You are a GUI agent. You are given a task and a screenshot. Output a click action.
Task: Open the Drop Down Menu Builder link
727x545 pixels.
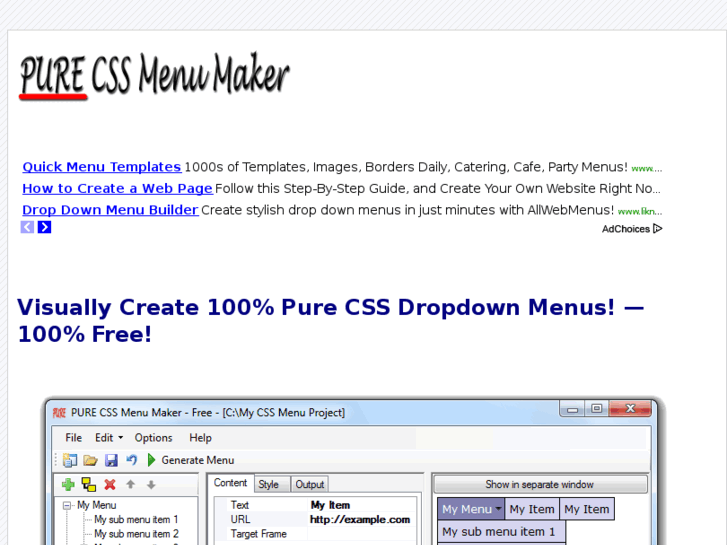tap(110, 210)
